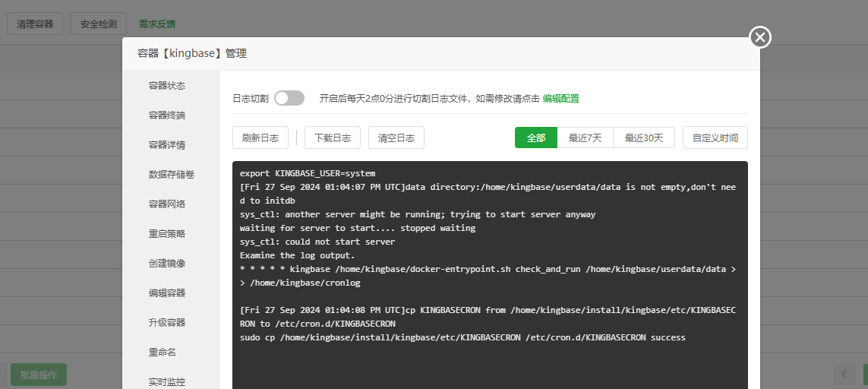Toggle the 日志切割 log rotation switch
The width and height of the screenshot is (868, 389).
pyautogui.click(x=289, y=98)
